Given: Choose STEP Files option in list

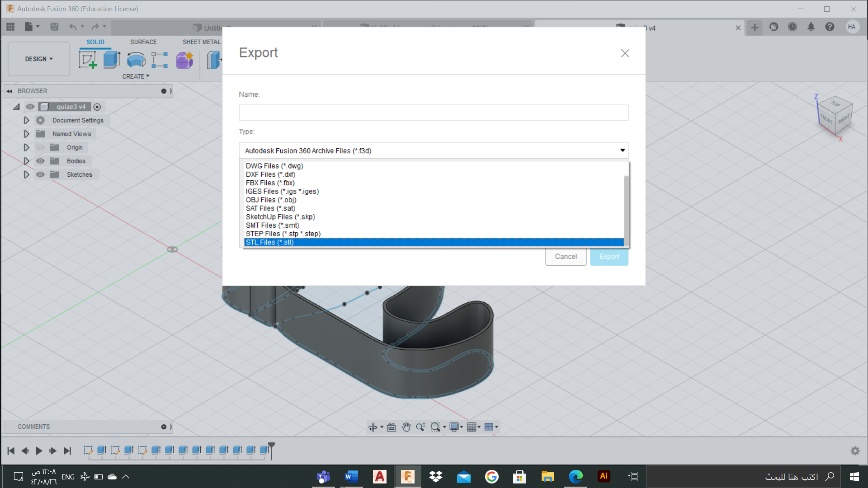Looking at the screenshot, I should (434, 234).
